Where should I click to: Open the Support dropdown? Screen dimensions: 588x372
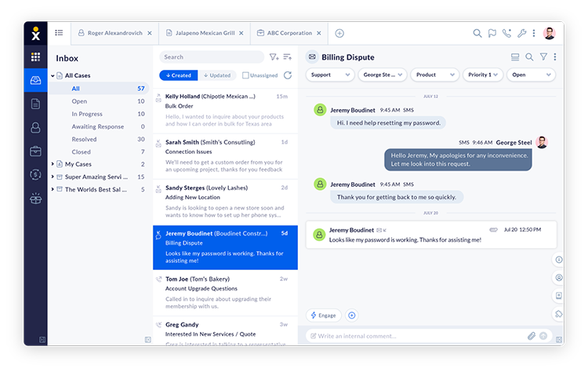pyautogui.click(x=330, y=75)
